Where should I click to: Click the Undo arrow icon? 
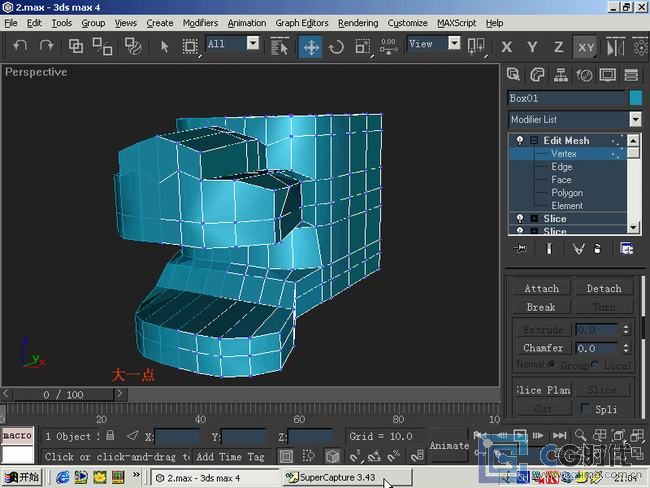19,46
